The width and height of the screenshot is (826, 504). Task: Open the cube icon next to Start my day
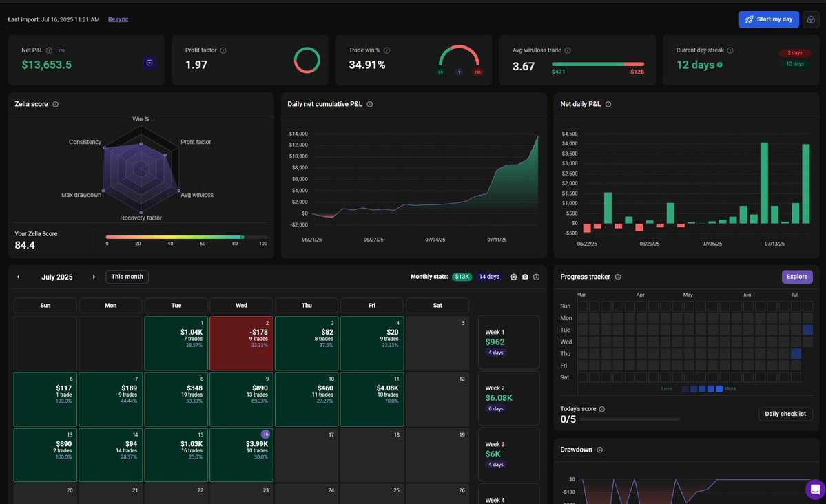(x=811, y=19)
